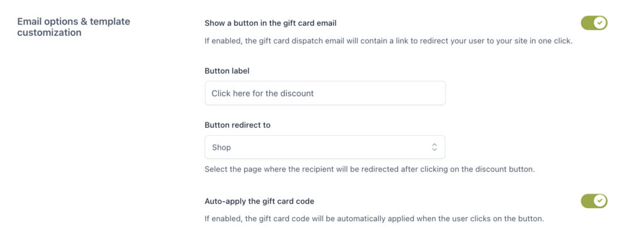
Task: Click the up-down chevron icon in Shop selector
Action: point(434,147)
